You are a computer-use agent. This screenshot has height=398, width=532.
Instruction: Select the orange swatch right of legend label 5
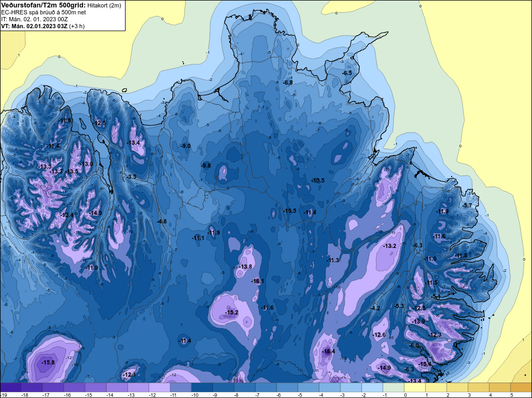(x=521, y=387)
